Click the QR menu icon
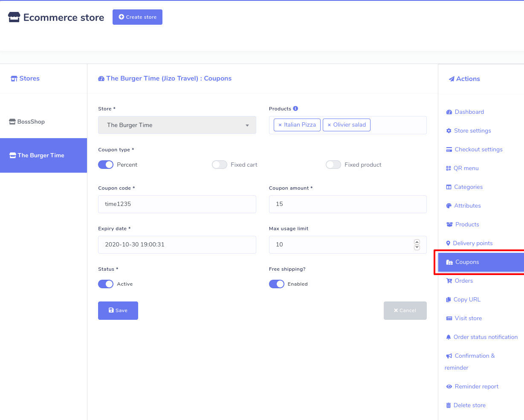This screenshot has width=524, height=420. [448, 168]
